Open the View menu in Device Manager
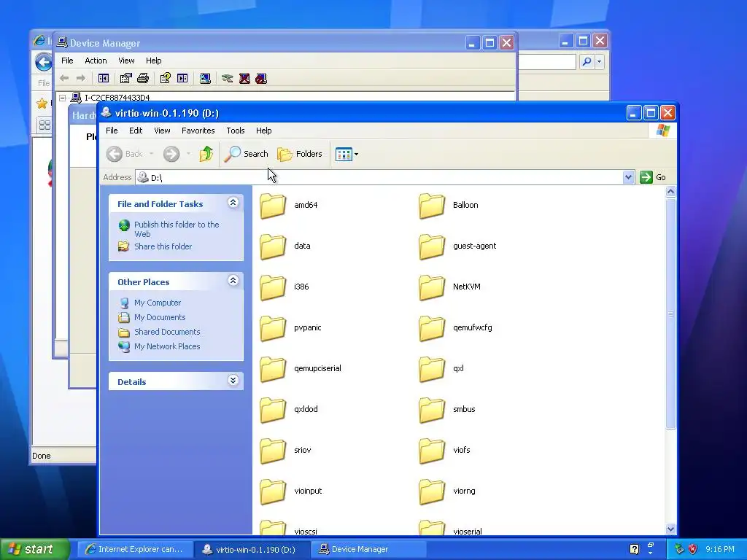The width and height of the screenshot is (747, 560). (x=126, y=61)
